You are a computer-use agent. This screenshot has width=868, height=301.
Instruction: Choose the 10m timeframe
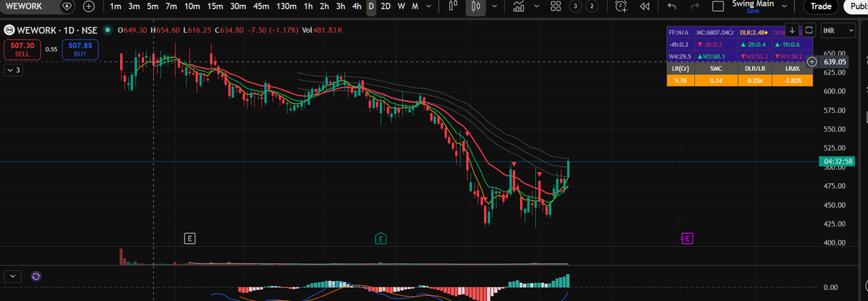192,7
